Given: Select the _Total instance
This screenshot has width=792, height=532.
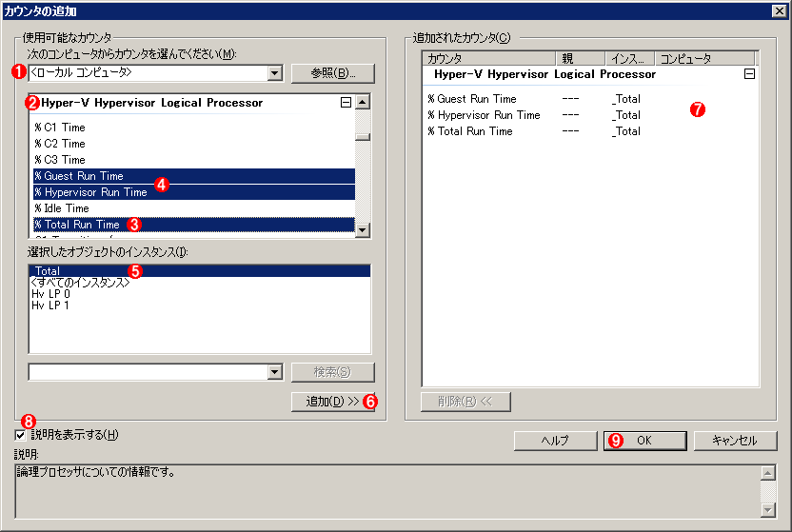Looking at the screenshot, I should (x=200, y=270).
